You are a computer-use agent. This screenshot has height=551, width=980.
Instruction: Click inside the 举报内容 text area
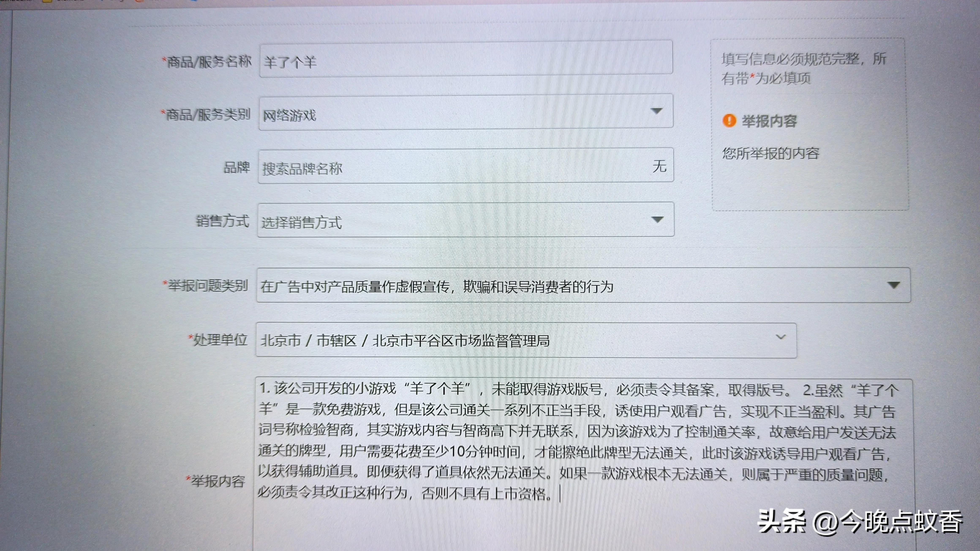pyautogui.click(x=584, y=464)
